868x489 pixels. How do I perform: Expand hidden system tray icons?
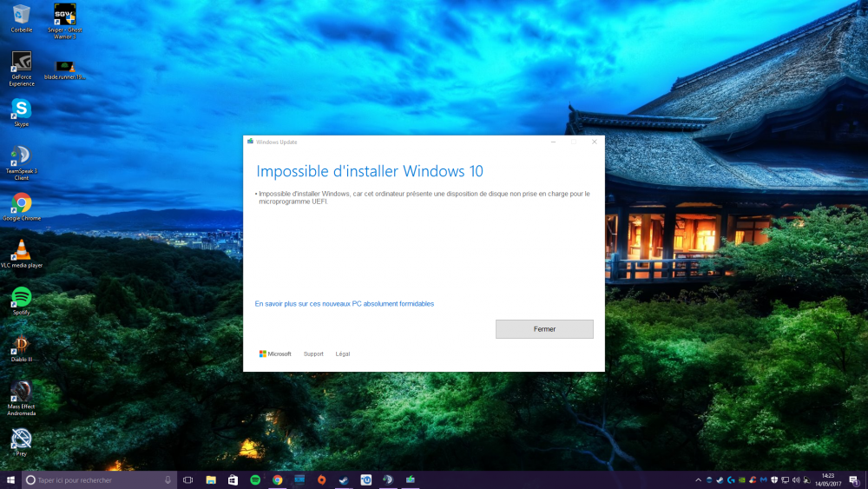coord(698,480)
